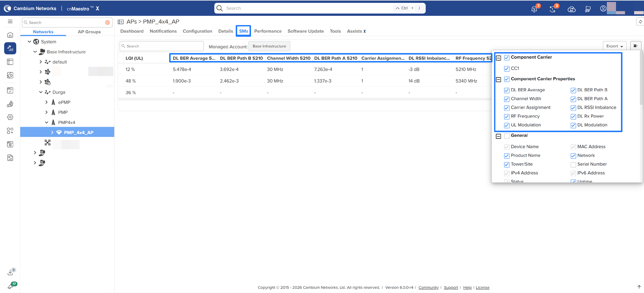Open the window-with-checkmark sidebar icon
644x293 pixels.
[x=10, y=91]
